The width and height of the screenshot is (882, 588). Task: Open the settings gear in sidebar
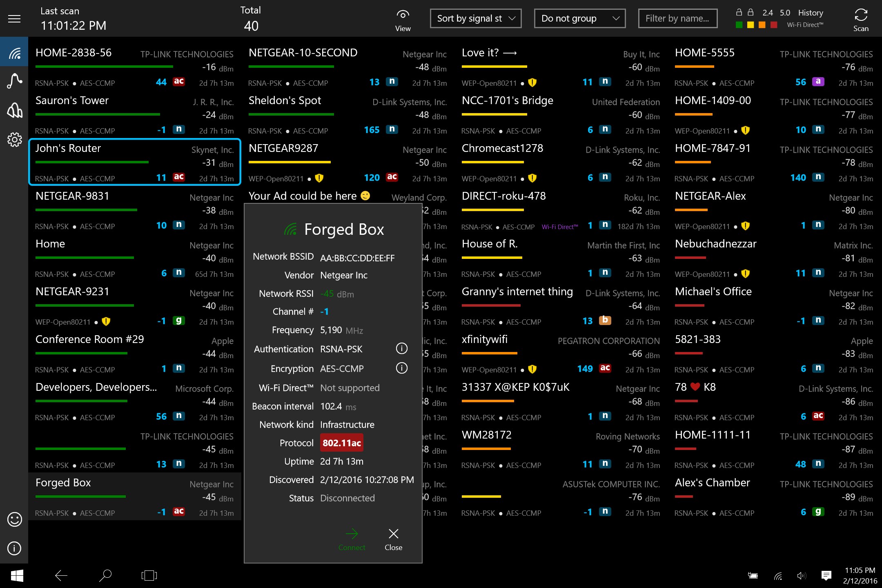pyautogui.click(x=14, y=140)
